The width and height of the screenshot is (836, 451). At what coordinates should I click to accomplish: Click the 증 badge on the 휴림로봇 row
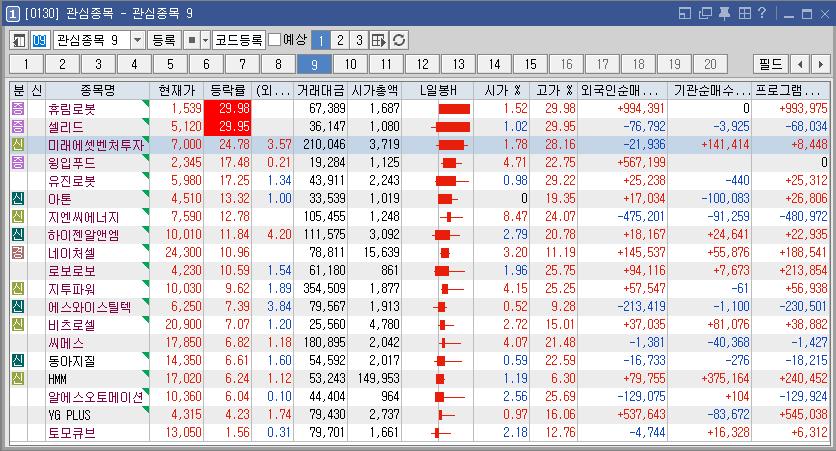pyautogui.click(x=18, y=109)
